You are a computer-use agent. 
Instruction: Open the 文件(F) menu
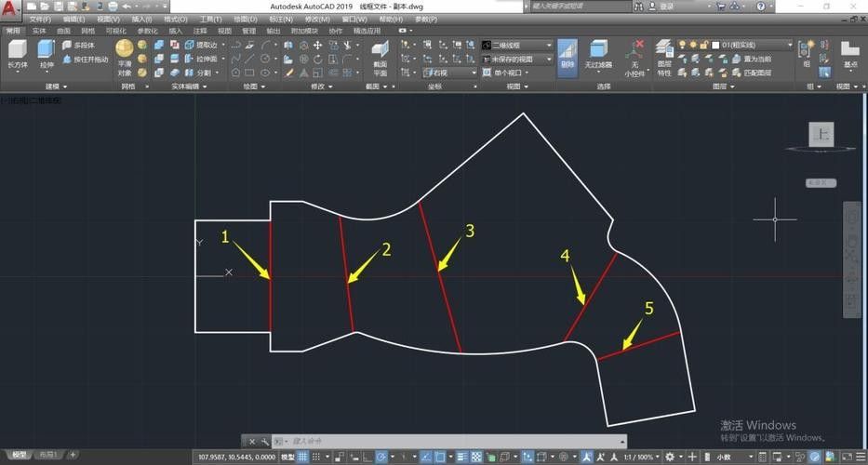(x=40, y=19)
